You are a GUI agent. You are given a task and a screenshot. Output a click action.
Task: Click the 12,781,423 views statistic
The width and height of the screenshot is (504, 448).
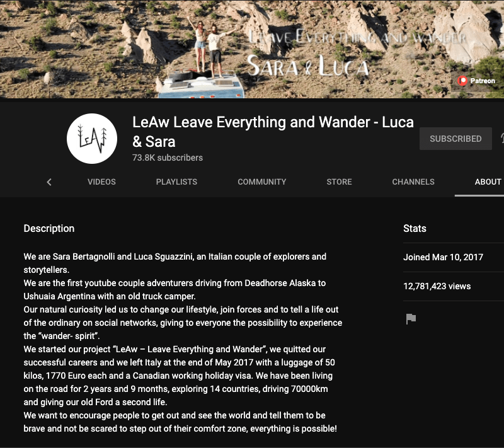(437, 286)
